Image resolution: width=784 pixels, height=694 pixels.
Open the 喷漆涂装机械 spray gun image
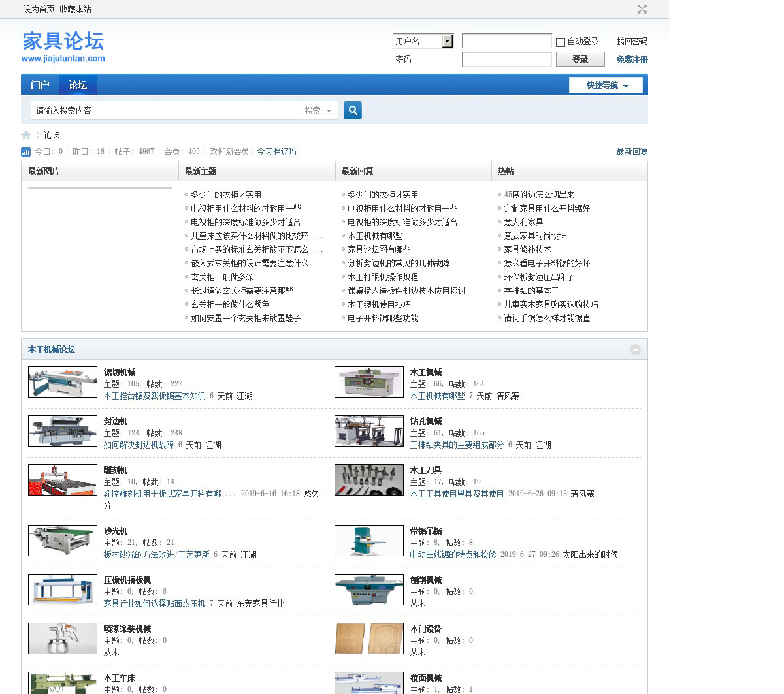click(63, 639)
